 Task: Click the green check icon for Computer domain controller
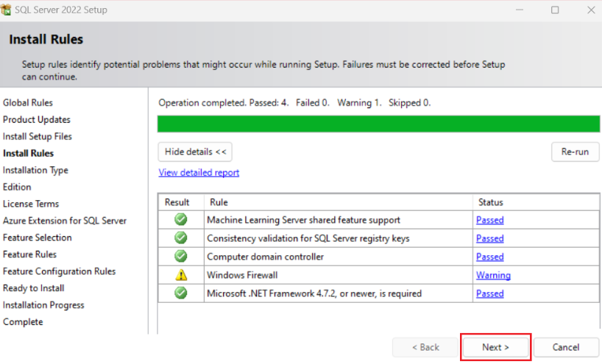tap(180, 256)
